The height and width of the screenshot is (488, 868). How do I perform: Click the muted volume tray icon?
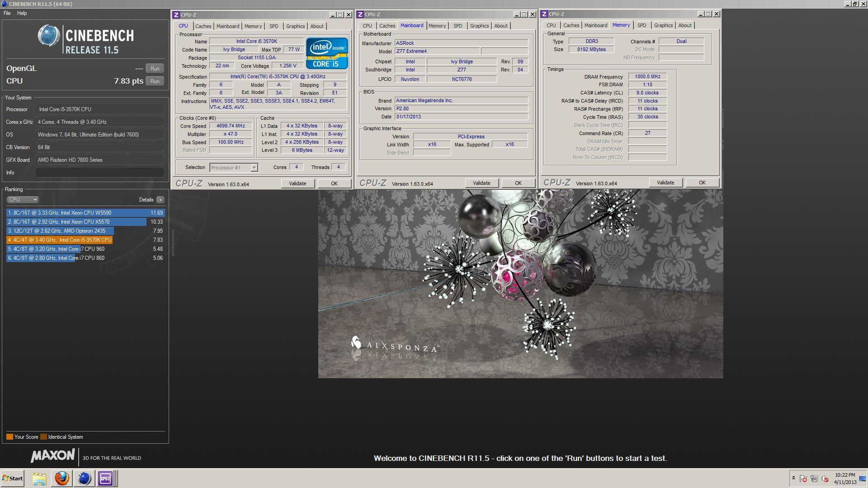point(825,479)
